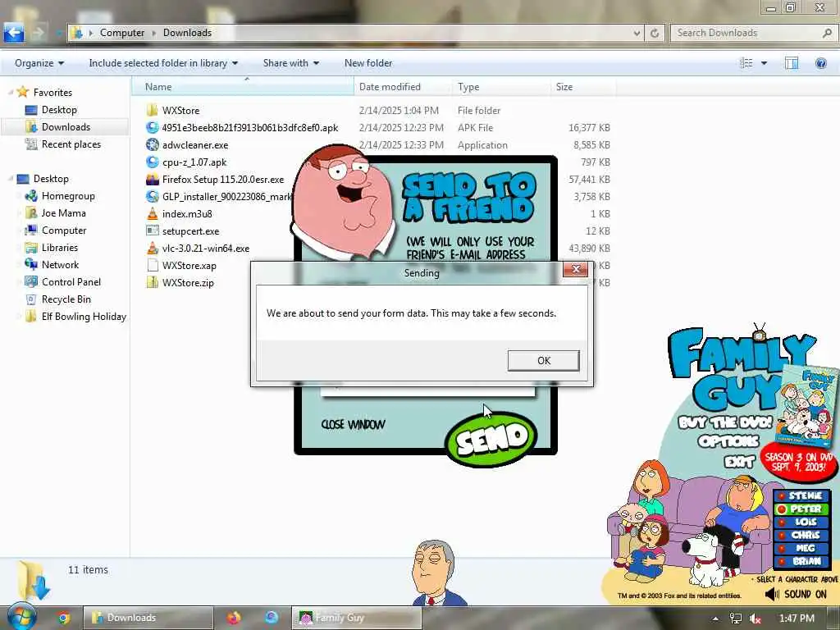The width and height of the screenshot is (840, 630).
Task: Click the Windows Start orb
Action: (x=21, y=617)
